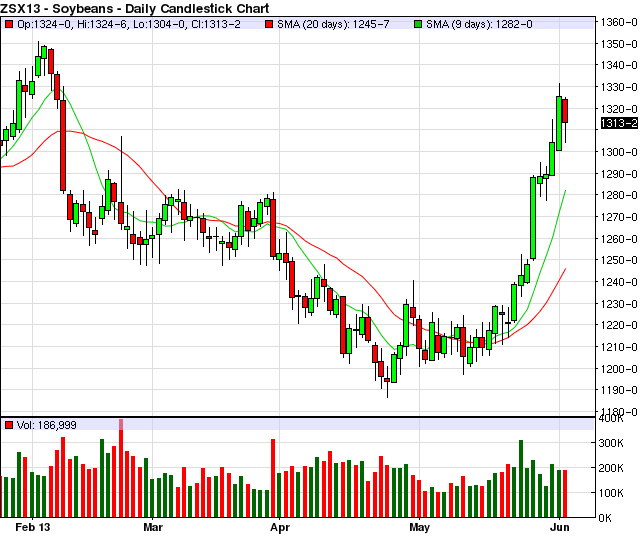Click the Feb 13 date axis label
The height and width of the screenshot is (536, 640).
coord(32,527)
